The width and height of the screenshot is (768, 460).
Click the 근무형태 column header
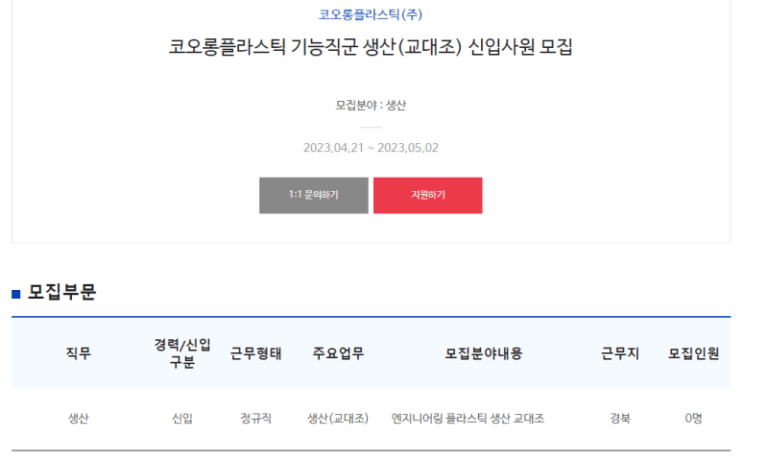pyautogui.click(x=256, y=353)
